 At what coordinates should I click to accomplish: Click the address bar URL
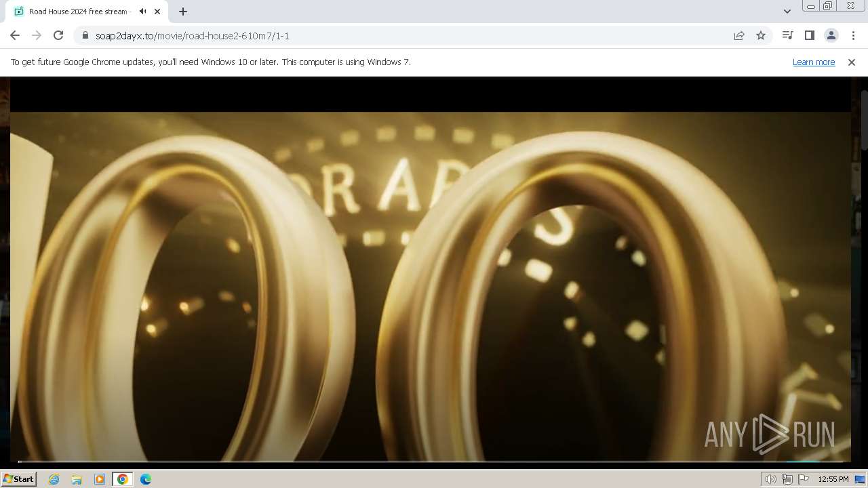[192, 35]
